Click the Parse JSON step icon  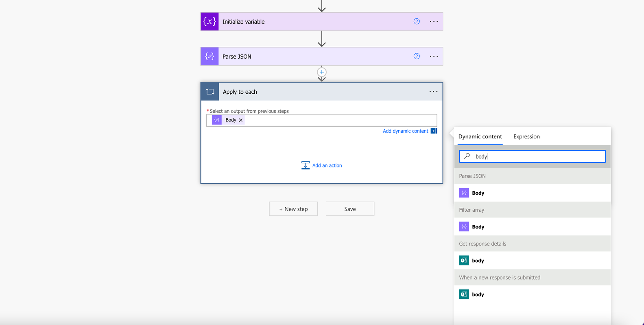coord(210,56)
